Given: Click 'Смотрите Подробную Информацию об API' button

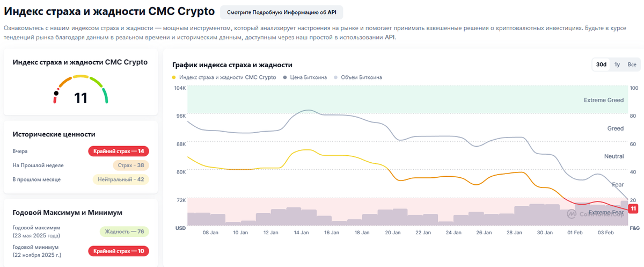Looking at the screenshot, I should point(282,12).
